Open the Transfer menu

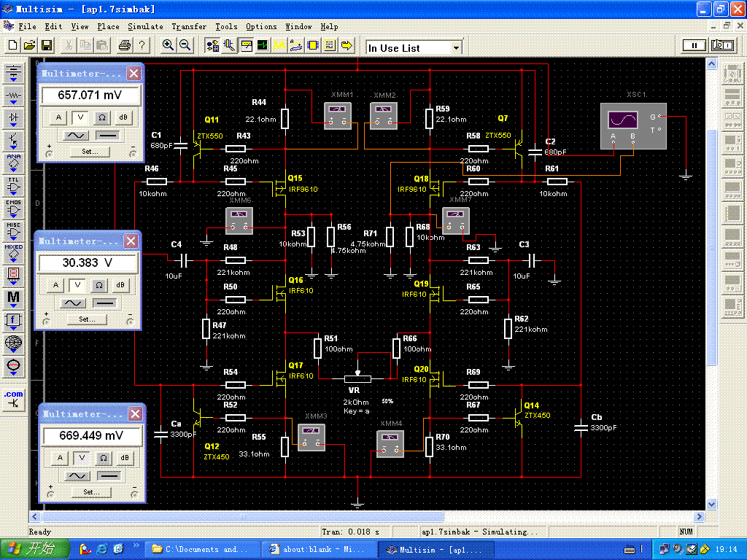click(x=189, y=26)
